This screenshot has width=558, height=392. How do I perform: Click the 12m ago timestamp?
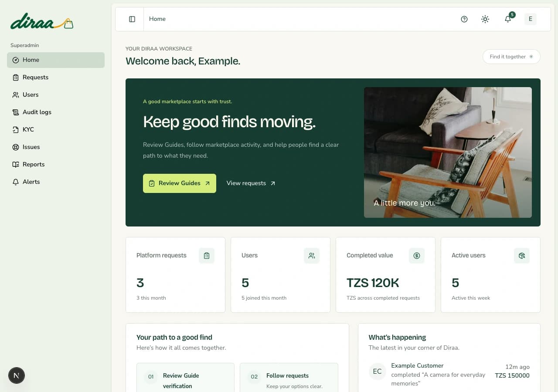click(x=517, y=367)
